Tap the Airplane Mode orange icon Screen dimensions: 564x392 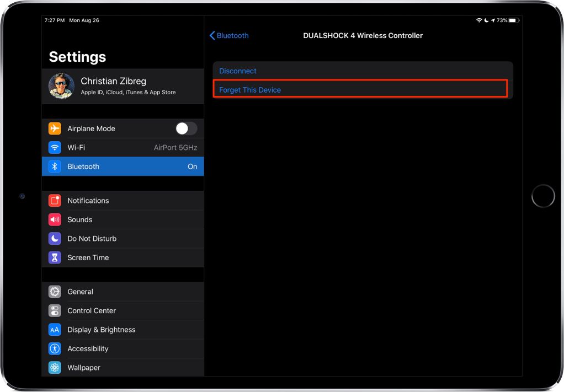pos(55,128)
